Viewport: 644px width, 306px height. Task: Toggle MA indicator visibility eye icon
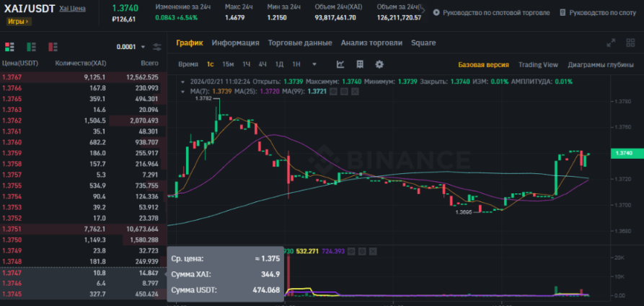click(x=333, y=92)
